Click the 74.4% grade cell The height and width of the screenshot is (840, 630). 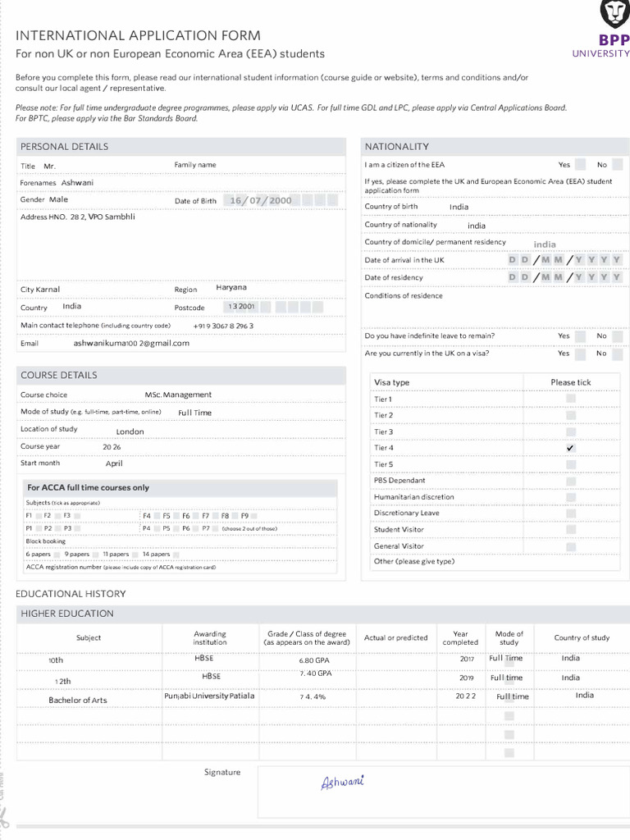(308, 697)
